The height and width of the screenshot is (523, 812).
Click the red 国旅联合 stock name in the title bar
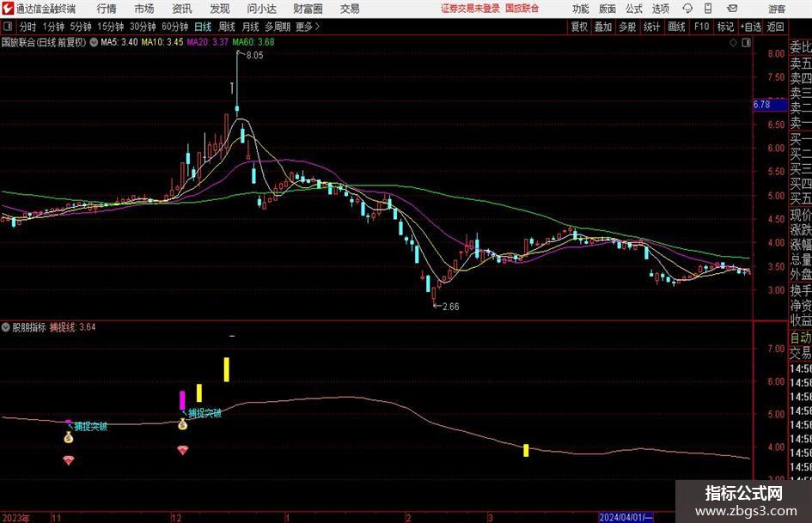pos(522,9)
